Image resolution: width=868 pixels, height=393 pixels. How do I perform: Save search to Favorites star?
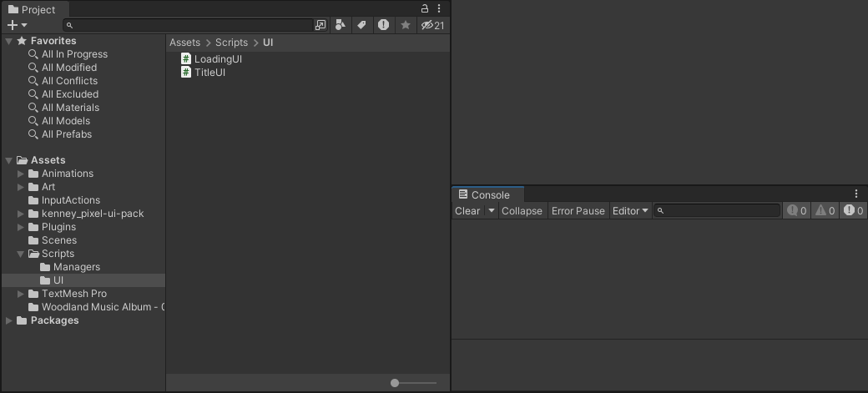(x=406, y=25)
